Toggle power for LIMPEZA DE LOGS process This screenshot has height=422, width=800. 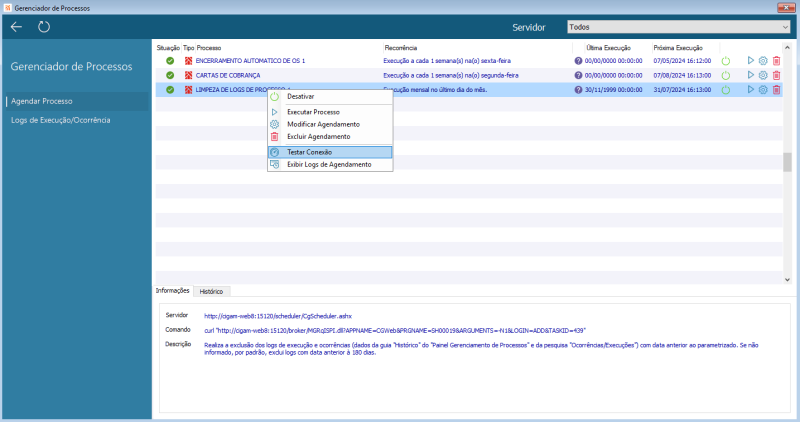726,90
